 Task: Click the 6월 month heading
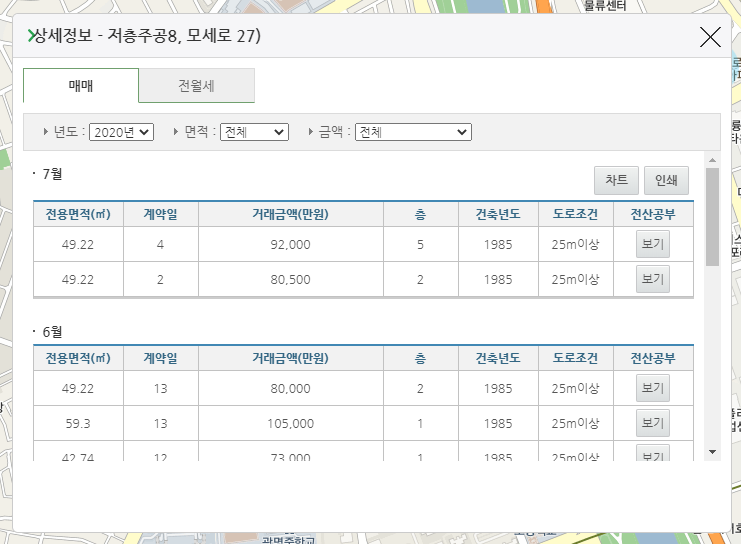point(52,332)
